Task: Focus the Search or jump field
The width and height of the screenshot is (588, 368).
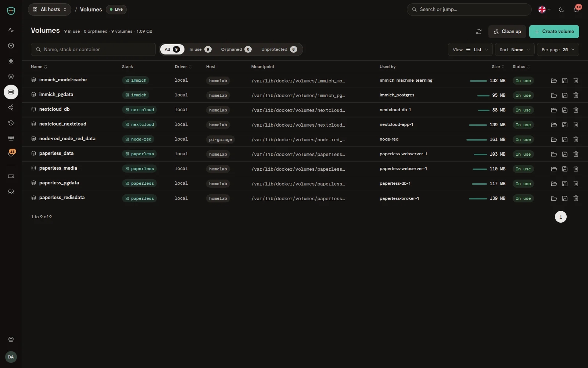Action: [x=469, y=10]
